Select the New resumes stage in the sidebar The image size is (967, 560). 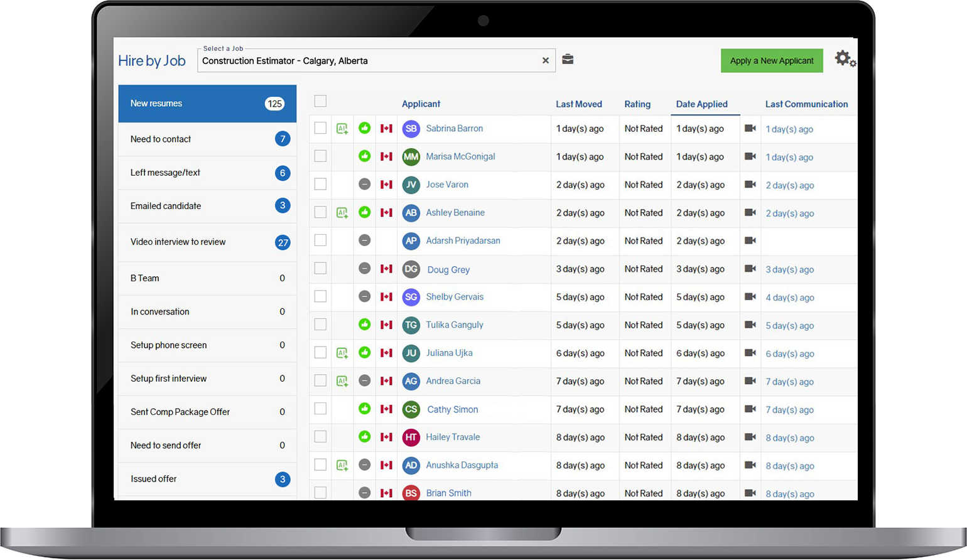tap(207, 103)
